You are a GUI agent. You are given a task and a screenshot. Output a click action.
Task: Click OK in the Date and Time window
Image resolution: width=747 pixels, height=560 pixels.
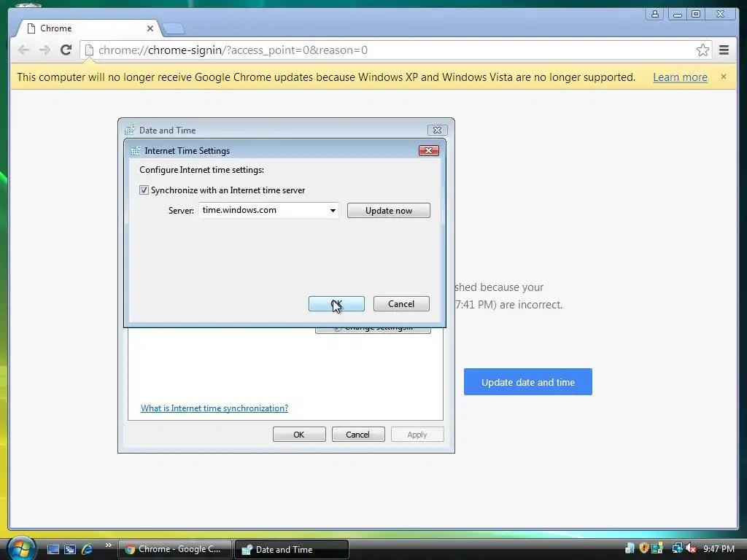(299, 435)
